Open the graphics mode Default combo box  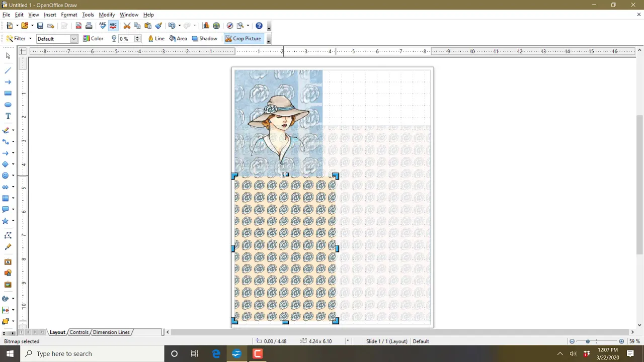(56, 39)
